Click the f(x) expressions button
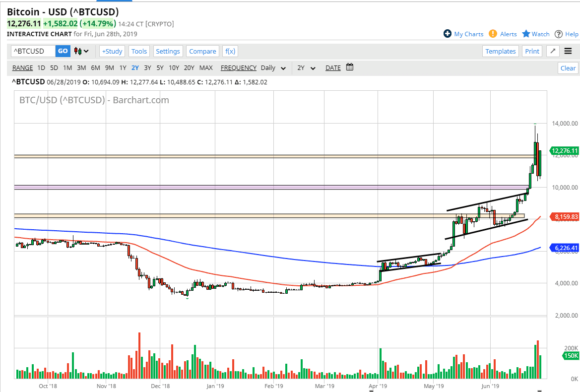The image size is (580, 392). (x=230, y=51)
